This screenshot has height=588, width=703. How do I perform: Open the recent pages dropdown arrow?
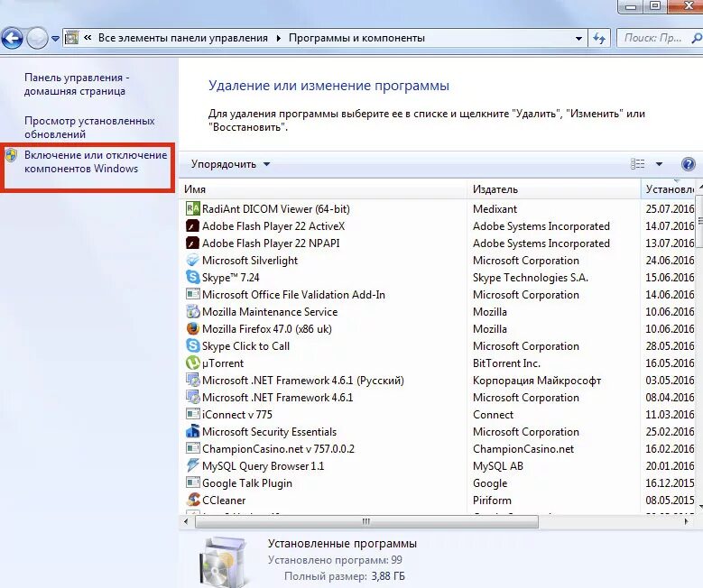(x=55, y=39)
